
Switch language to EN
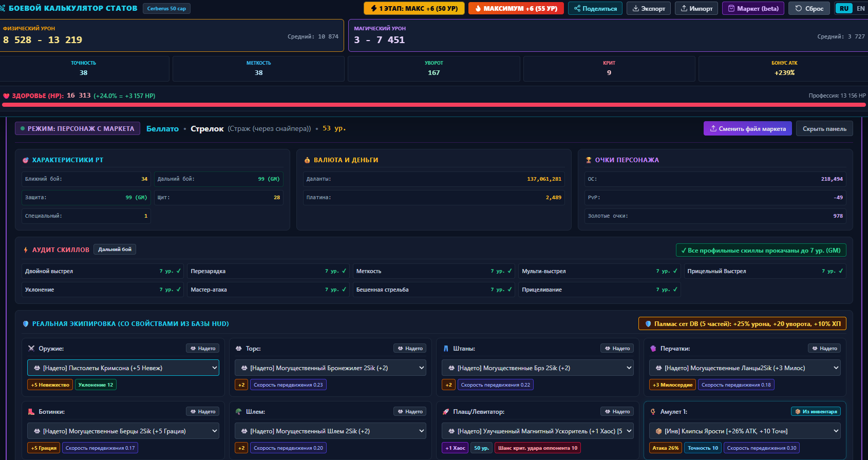pos(861,8)
